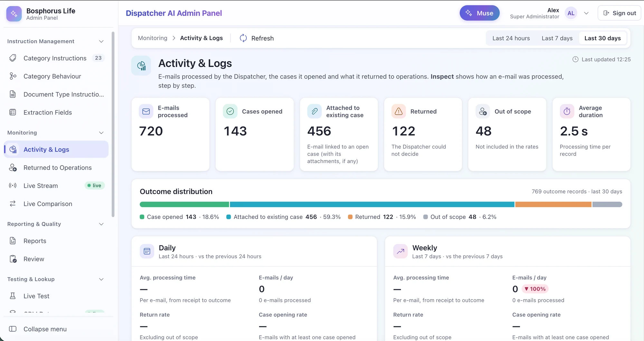644x341 pixels.
Task: Open the Review page
Action: point(56,259)
